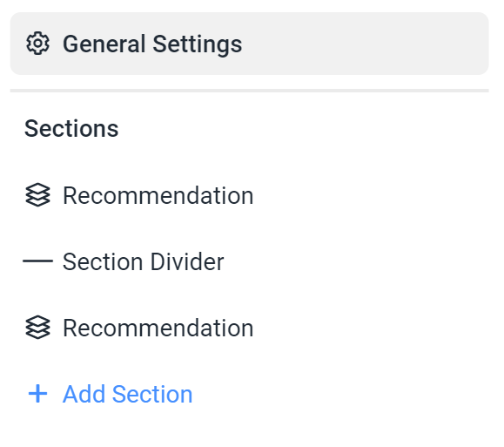
Task: Click the blue Add Section text
Action: point(128,394)
